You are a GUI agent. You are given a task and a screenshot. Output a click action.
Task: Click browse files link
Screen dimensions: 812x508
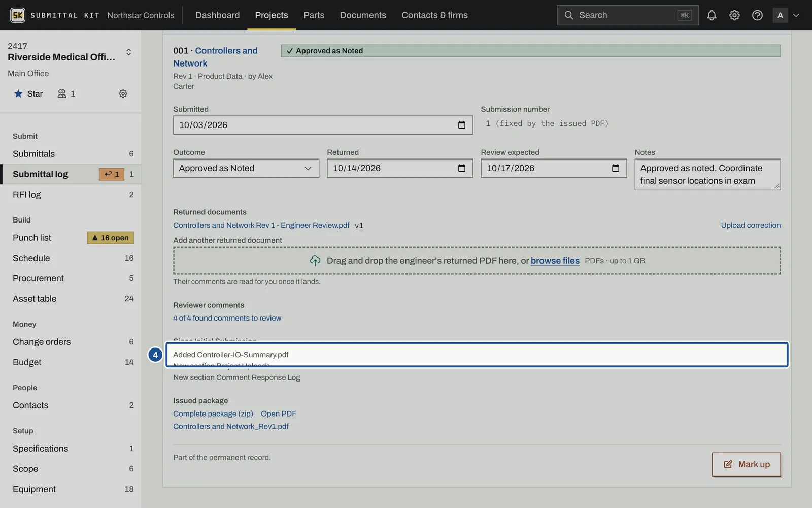click(555, 261)
